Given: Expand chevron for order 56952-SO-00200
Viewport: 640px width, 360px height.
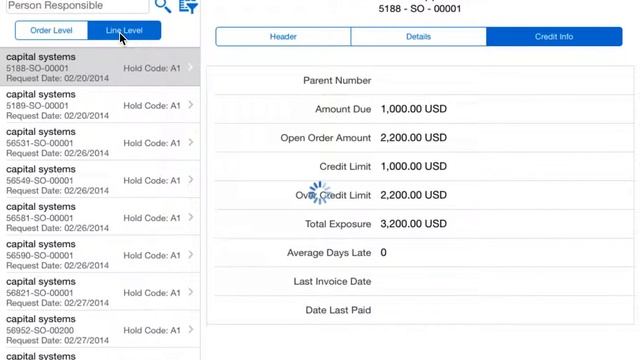Looking at the screenshot, I should click(x=191, y=330).
